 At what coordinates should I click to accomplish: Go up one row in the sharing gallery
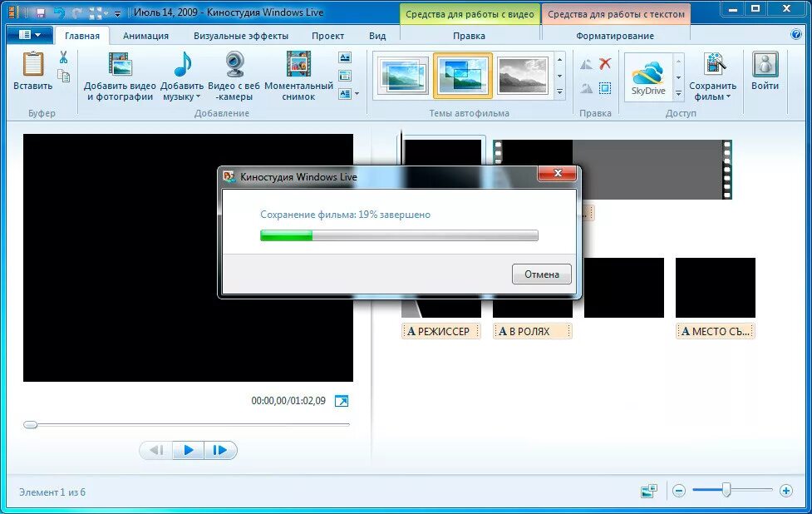pos(678,62)
